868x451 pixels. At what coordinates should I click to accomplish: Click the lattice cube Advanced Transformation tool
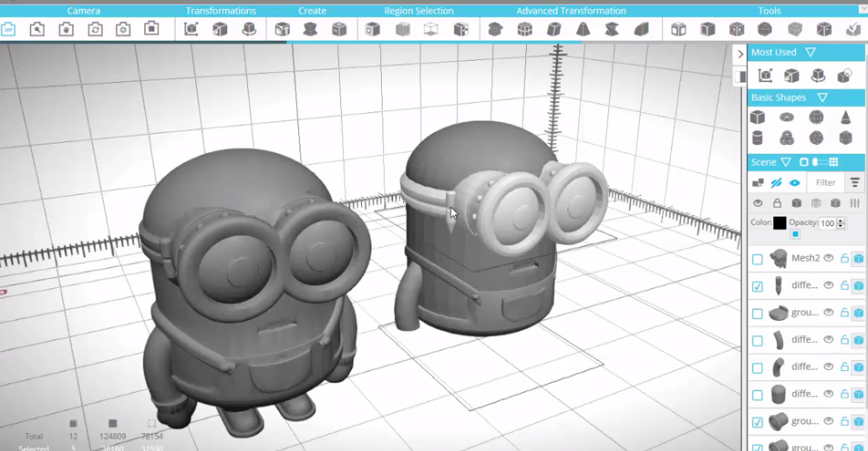tap(525, 30)
